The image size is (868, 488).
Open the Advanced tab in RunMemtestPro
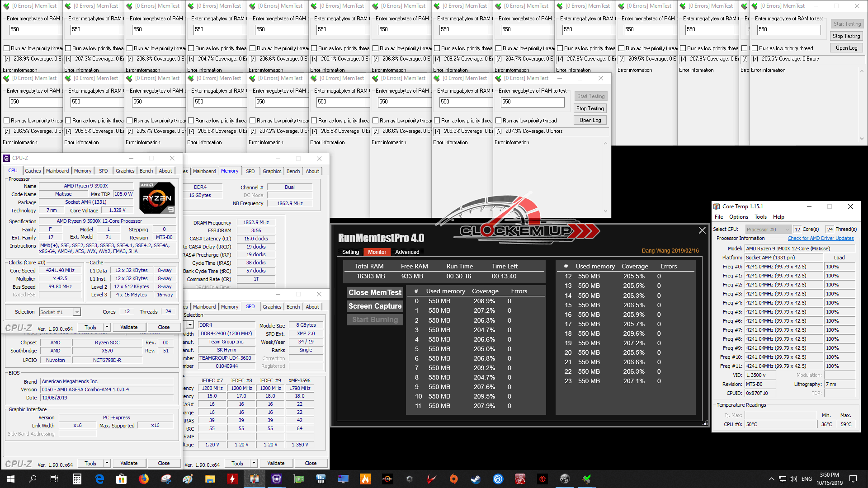tap(407, 252)
